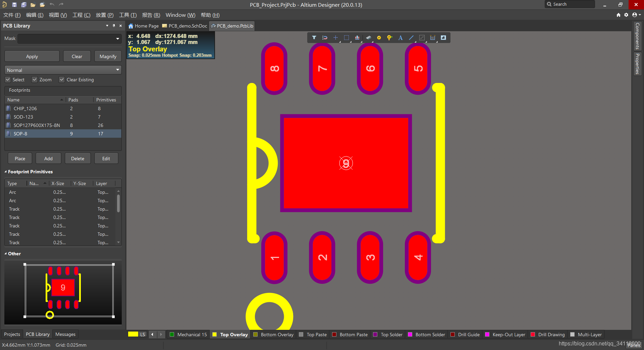The height and width of the screenshot is (350, 644).
Task: Click the Clear button
Action: click(77, 56)
